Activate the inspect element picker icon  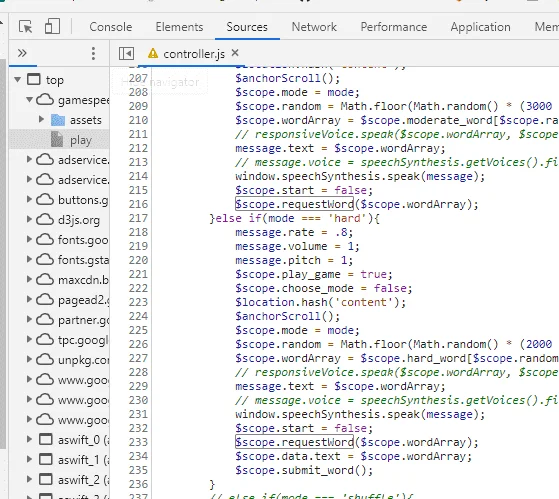[x=25, y=27]
